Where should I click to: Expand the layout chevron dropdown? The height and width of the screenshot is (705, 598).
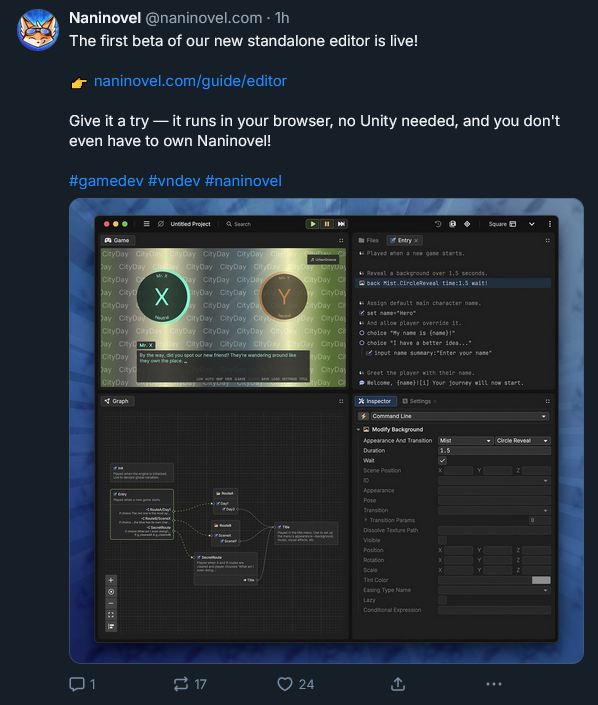(x=531, y=224)
